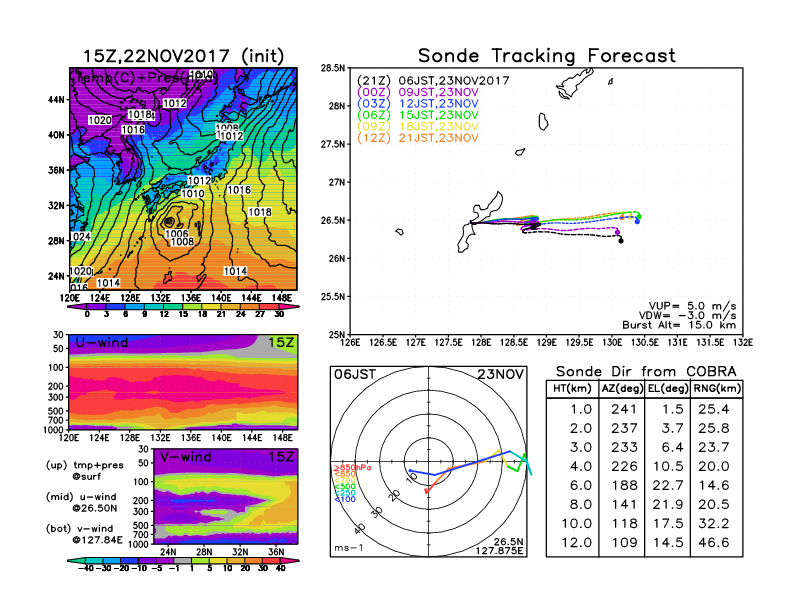This screenshot has height=612, width=792.
Task: Click the '1024' pressure contour label
Action: 80,237
